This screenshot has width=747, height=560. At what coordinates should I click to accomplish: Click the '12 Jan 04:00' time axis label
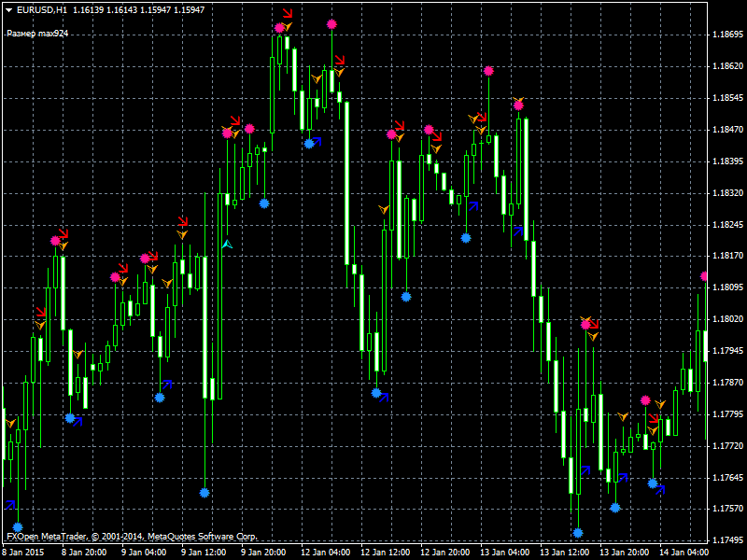click(325, 553)
